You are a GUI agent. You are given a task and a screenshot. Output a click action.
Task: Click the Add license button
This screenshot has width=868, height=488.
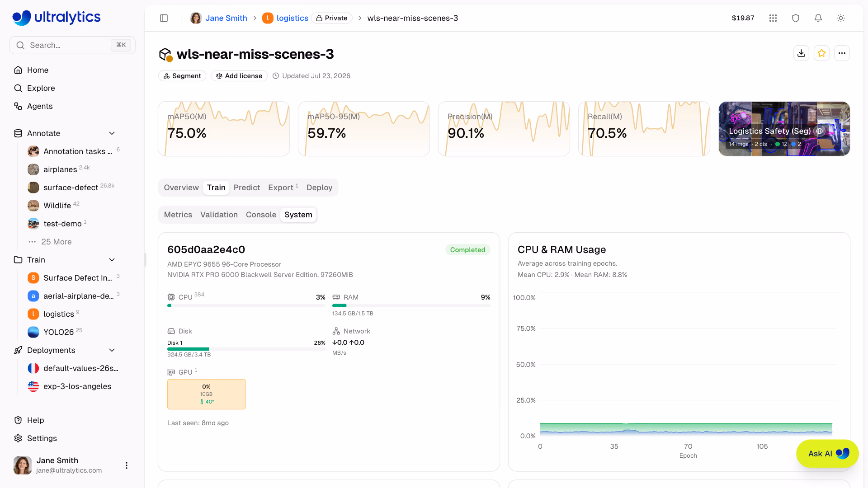[x=239, y=76]
